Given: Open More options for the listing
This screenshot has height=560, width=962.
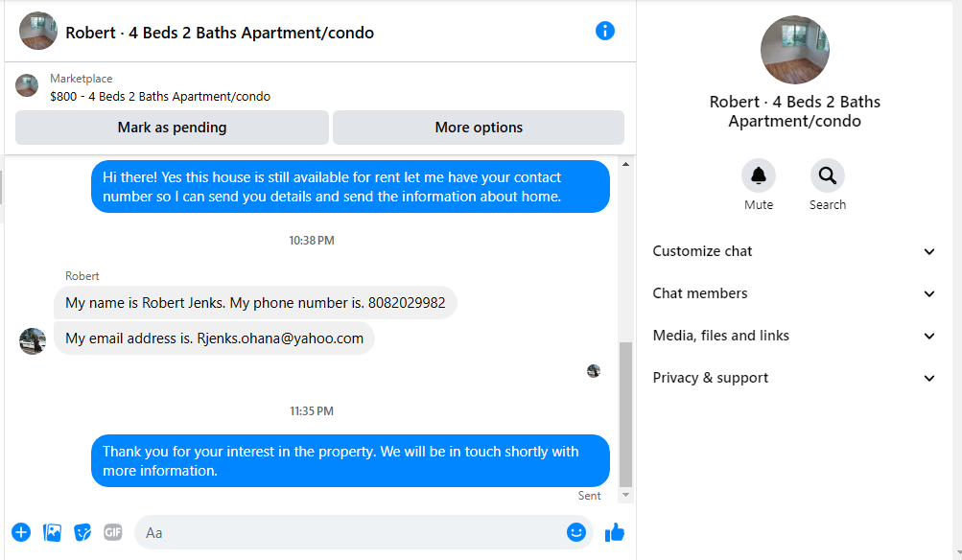Looking at the screenshot, I should [479, 128].
